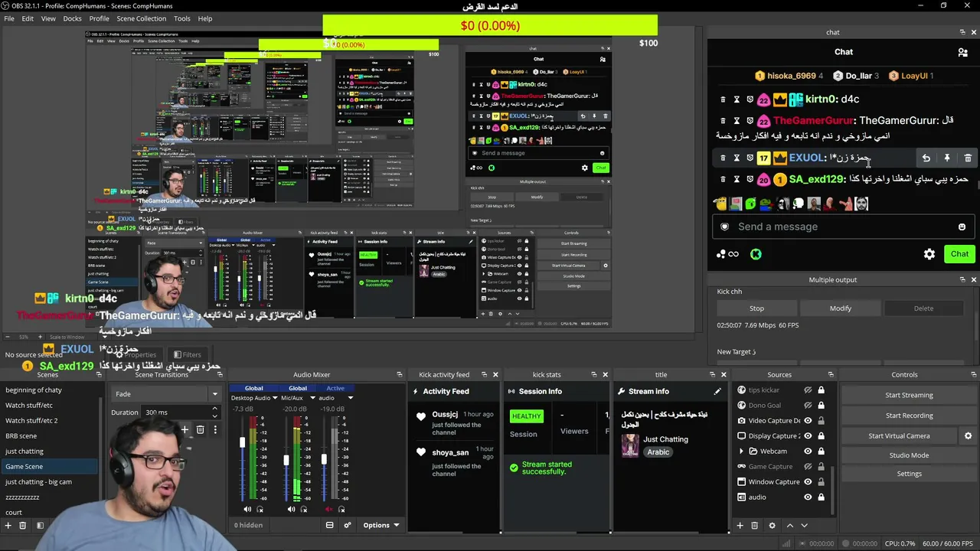Add a new source with the plus icon

(740, 526)
